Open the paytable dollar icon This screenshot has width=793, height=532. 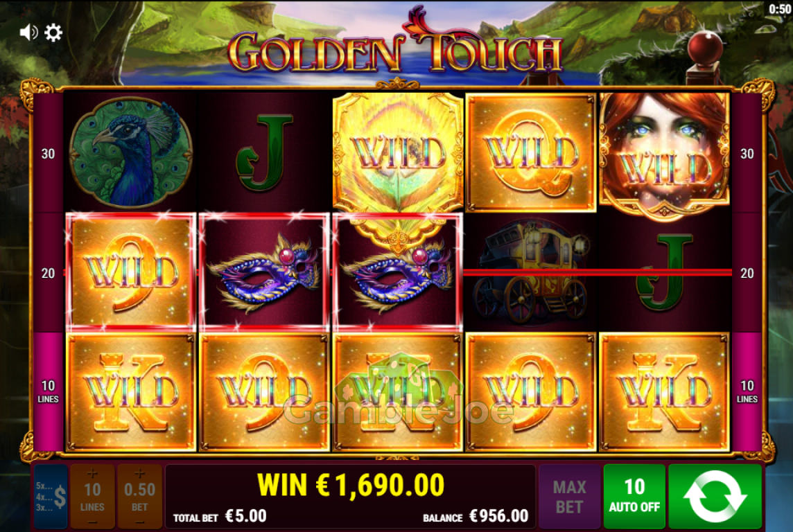click(51, 497)
